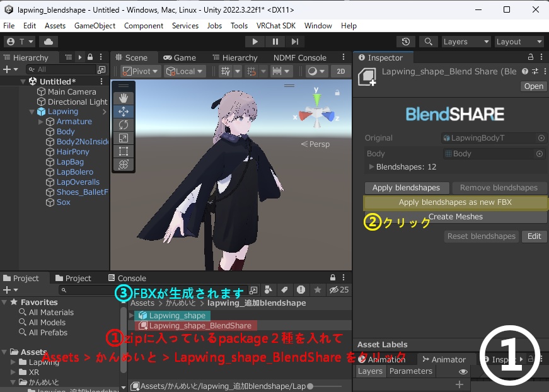
Task: Click the Remove blendshapes button
Action: pyautogui.click(x=499, y=188)
